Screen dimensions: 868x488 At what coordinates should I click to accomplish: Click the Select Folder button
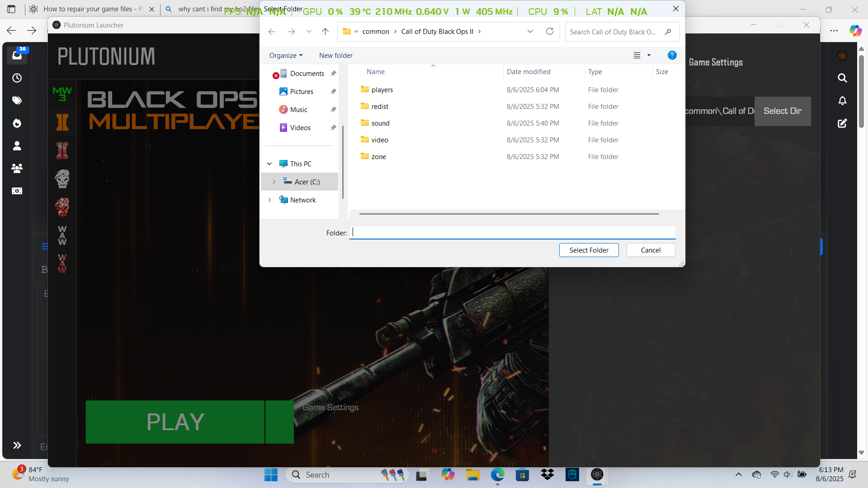589,250
